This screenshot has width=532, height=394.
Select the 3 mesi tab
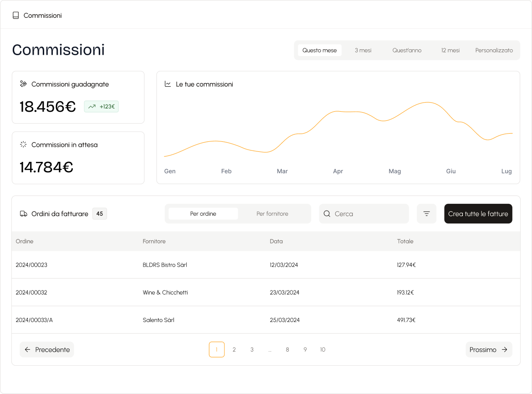click(363, 50)
